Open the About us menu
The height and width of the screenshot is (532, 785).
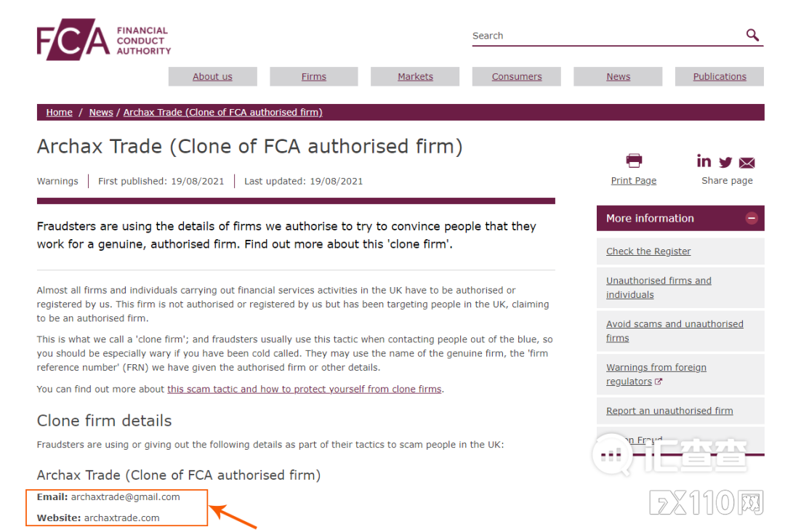tap(212, 76)
